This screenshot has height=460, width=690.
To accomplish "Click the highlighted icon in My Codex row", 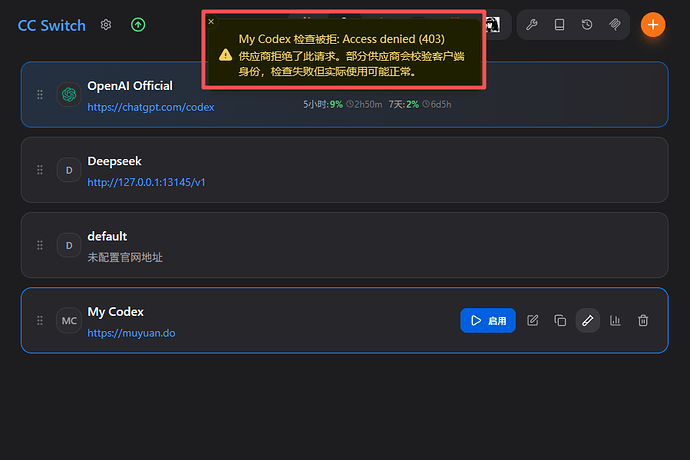I will click(587, 320).
